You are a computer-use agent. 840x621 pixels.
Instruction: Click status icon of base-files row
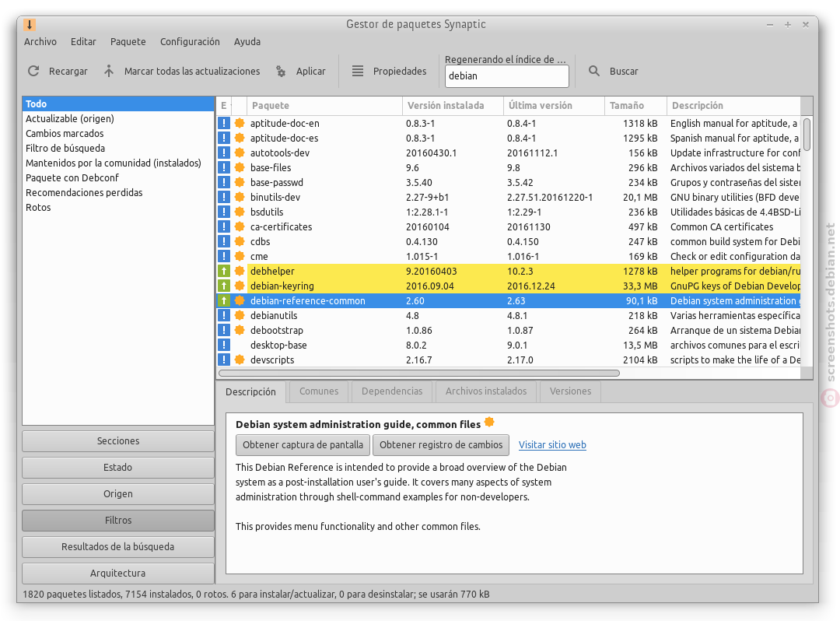pyautogui.click(x=223, y=167)
